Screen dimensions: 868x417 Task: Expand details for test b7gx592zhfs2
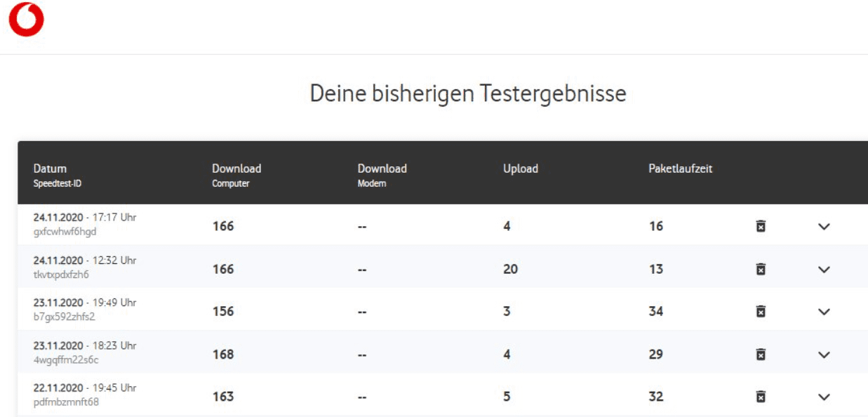(x=824, y=312)
